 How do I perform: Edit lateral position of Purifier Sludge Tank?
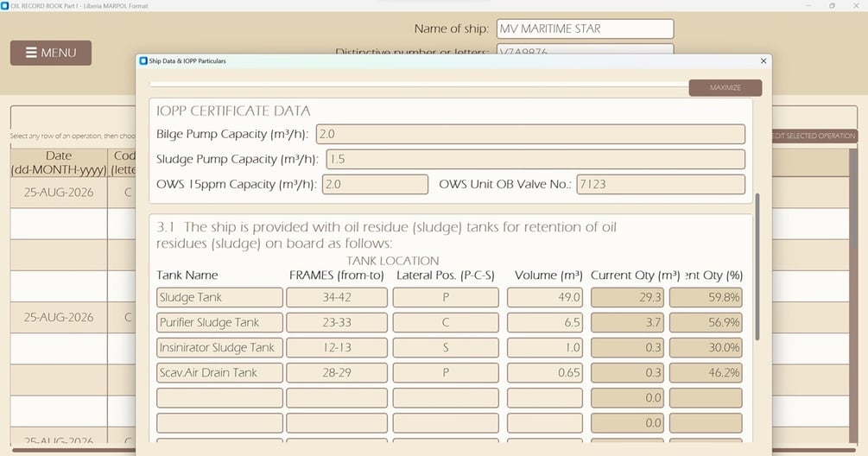coord(446,323)
